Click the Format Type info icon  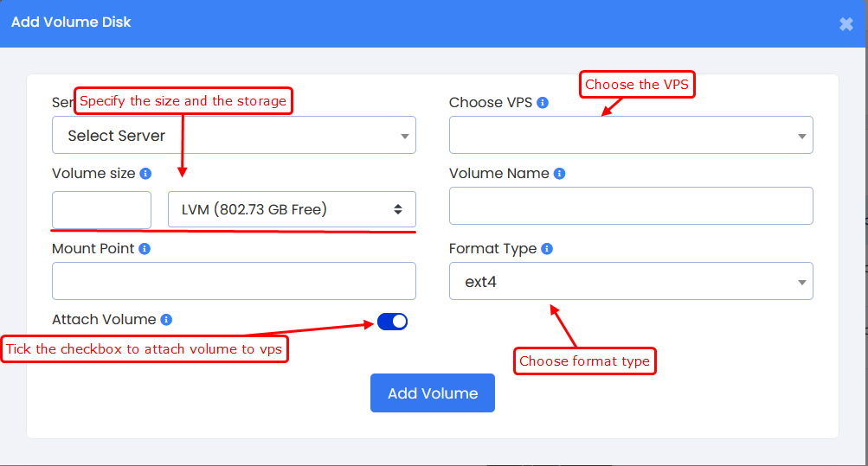pyautogui.click(x=547, y=249)
